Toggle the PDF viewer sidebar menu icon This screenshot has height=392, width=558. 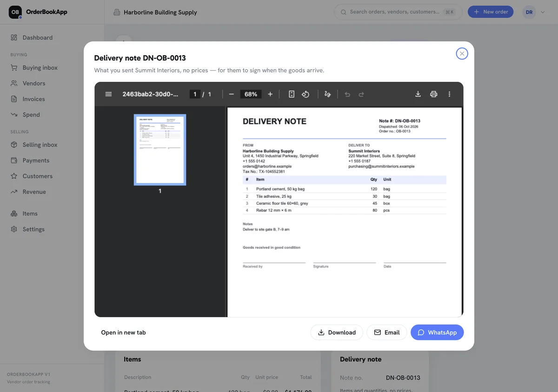click(x=108, y=94)
